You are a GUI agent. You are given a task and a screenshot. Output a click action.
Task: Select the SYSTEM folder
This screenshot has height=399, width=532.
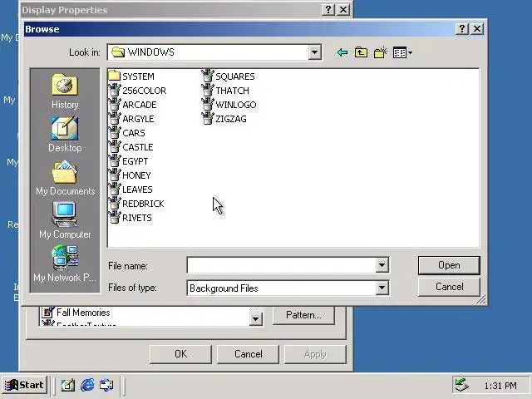tap(131, 76)
